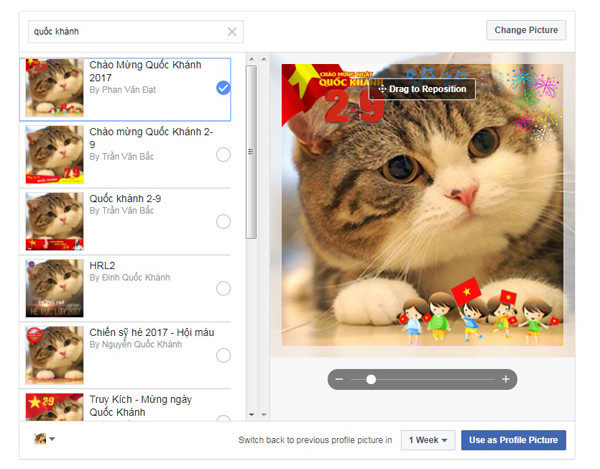Screen dimensions: 600x469
Task: Click author By Nguyễn Quốc Khánh
Action: pyautogui.click(x=135, y=344)
